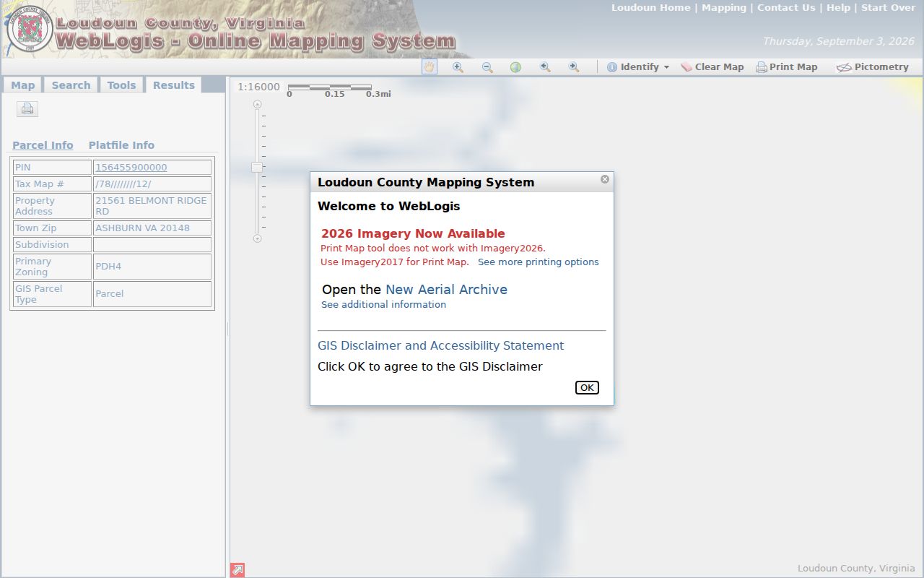Select the Results tab

(173, 85)
